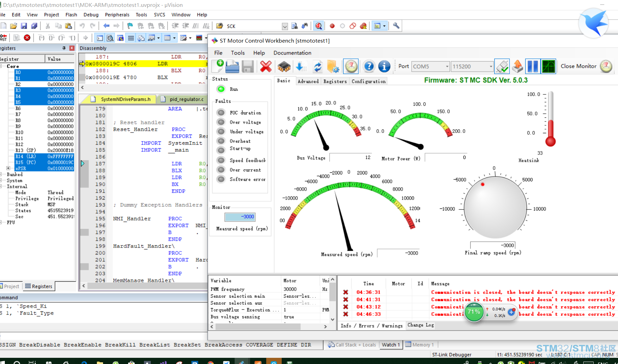Click the blue Navigate Backwards arrow icon
This screenshot has height=364, width=618.
pos(106,26)
